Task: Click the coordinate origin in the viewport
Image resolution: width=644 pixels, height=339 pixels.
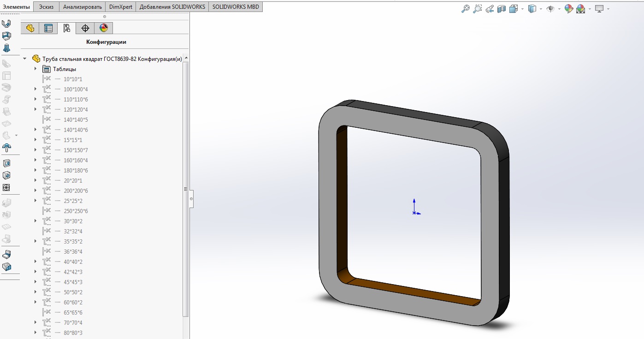Action: [x=414, y=213]
